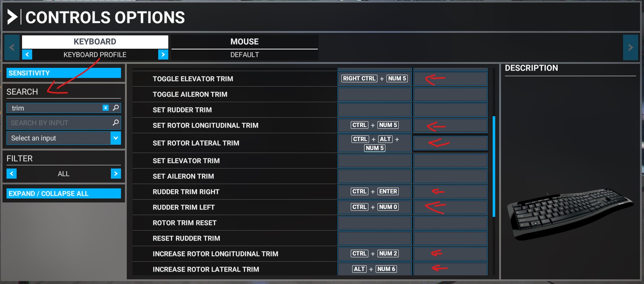Click Expand / Collapse All button
This screenshot has width=644, height=284.
(x=64, y=193)
